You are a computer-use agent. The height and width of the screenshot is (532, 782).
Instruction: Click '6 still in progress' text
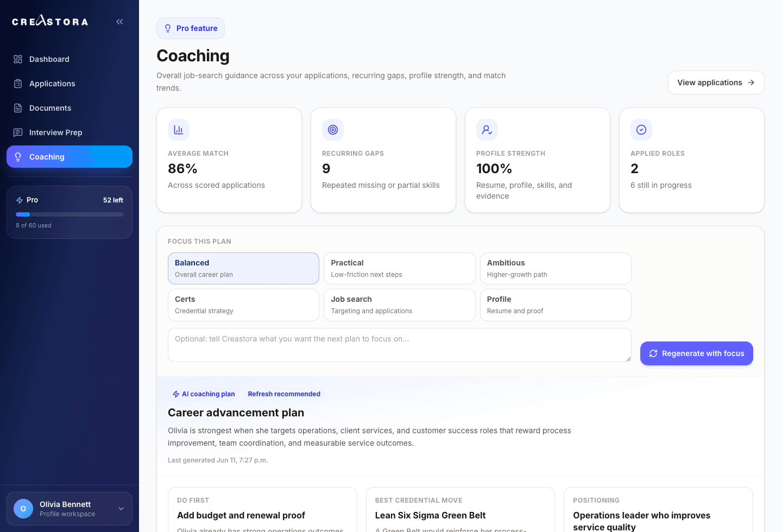(661, 185)
